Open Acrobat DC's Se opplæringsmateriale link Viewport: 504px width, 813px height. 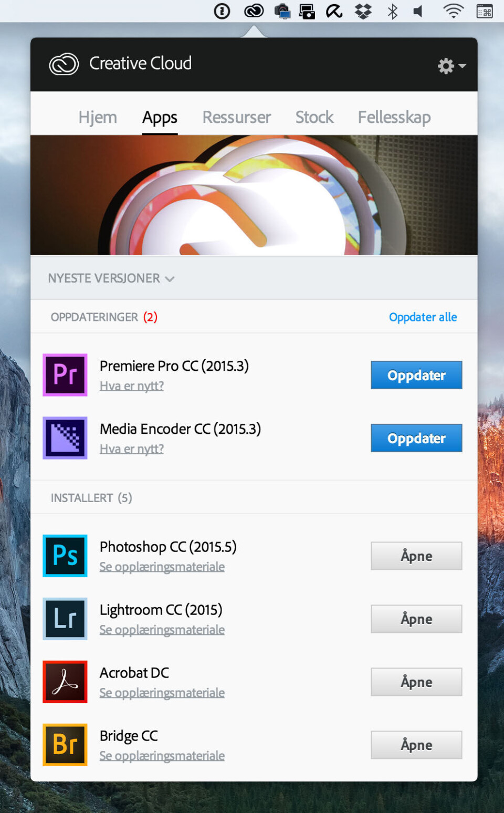pos(162,693)
